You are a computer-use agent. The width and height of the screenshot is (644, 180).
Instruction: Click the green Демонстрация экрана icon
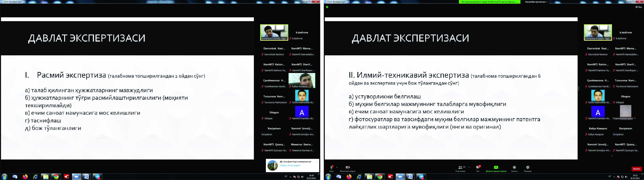pyautogui.click(x=496, y=168)
